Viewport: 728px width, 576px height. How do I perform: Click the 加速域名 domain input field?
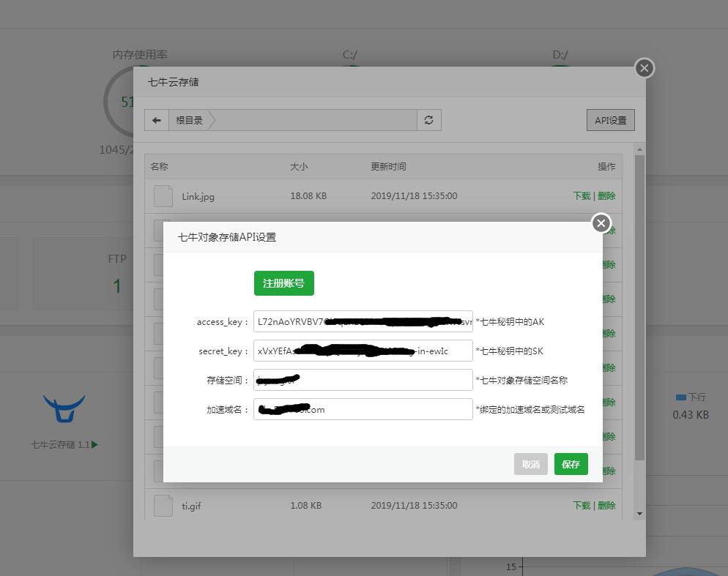coord(363,409)
